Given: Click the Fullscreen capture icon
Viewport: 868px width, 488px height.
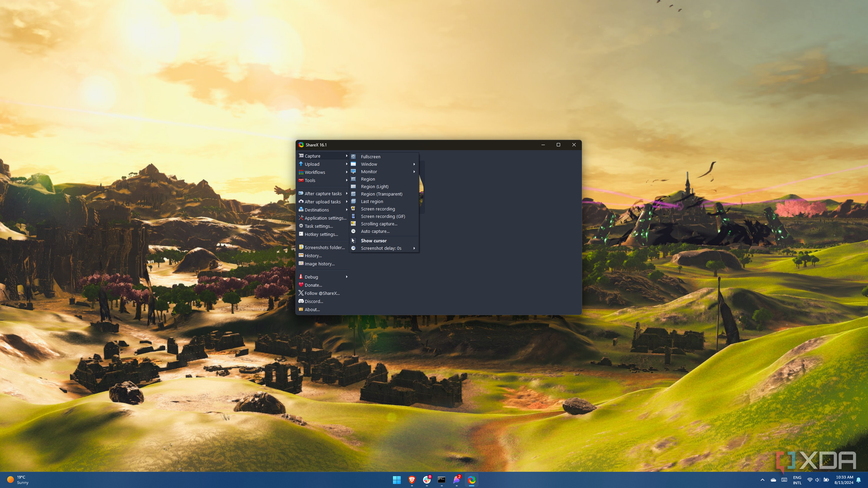Looking at the screenshot, I should (x=353, y=157).
